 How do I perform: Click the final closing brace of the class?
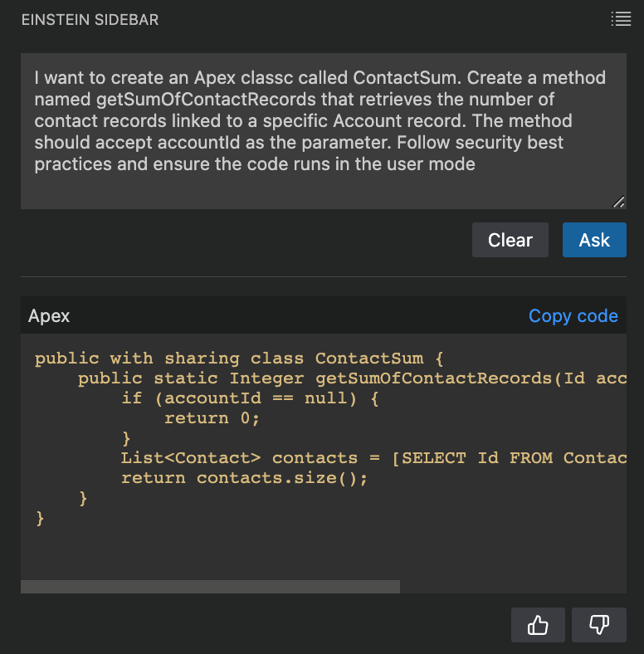click(x=40, y=519)
